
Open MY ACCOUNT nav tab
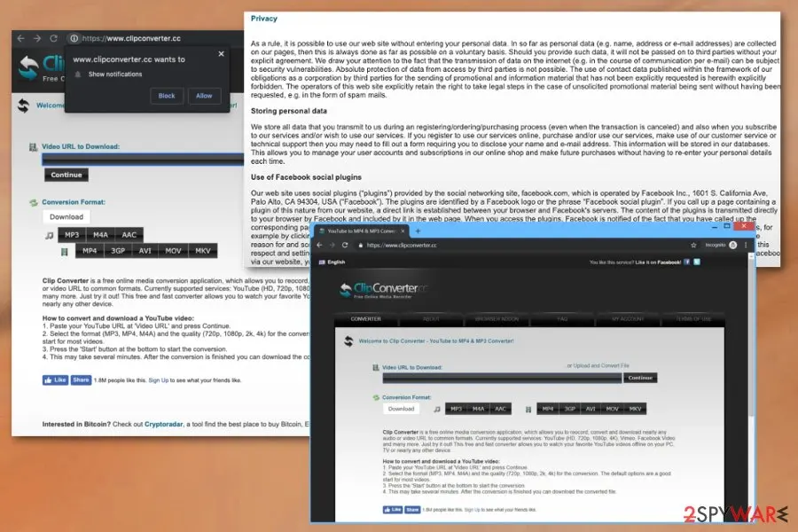coord(628,318)
